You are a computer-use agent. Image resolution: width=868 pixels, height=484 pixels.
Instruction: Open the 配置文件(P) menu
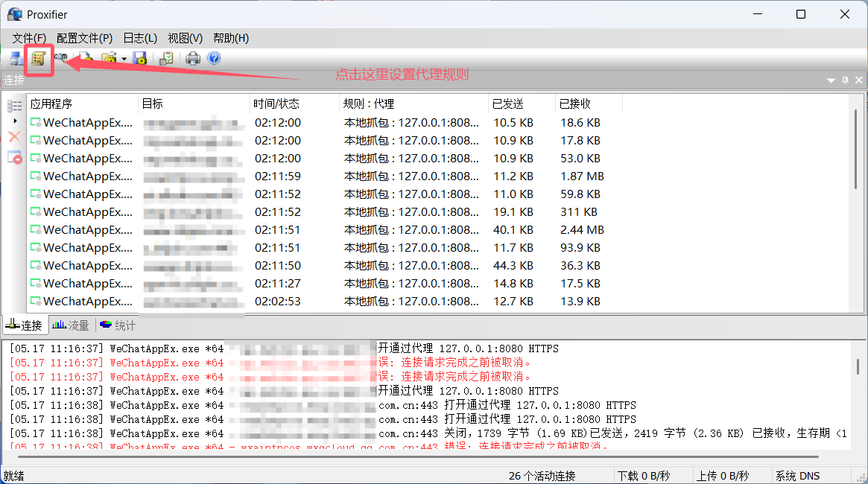(x=84, y=38)
